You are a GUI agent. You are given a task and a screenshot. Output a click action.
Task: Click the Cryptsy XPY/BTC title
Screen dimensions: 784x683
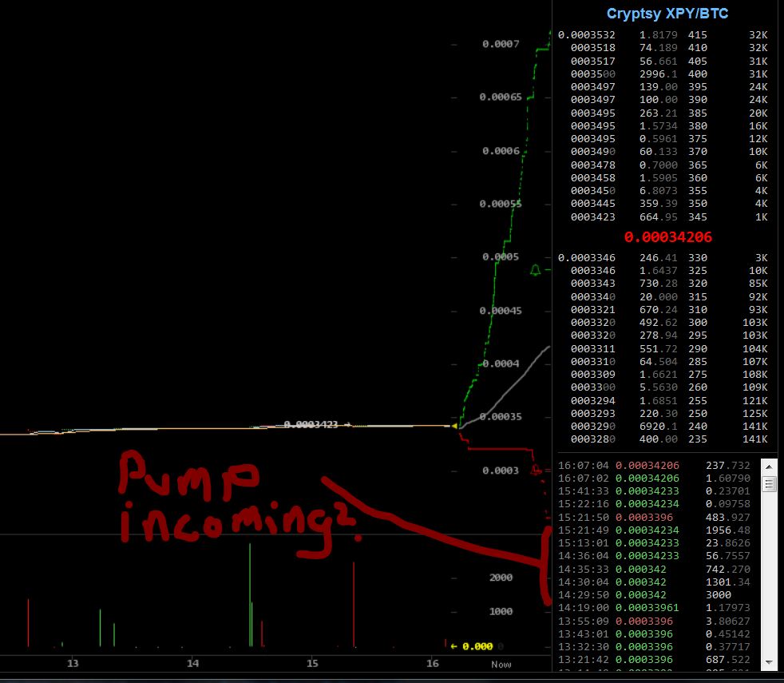point(667,14)
